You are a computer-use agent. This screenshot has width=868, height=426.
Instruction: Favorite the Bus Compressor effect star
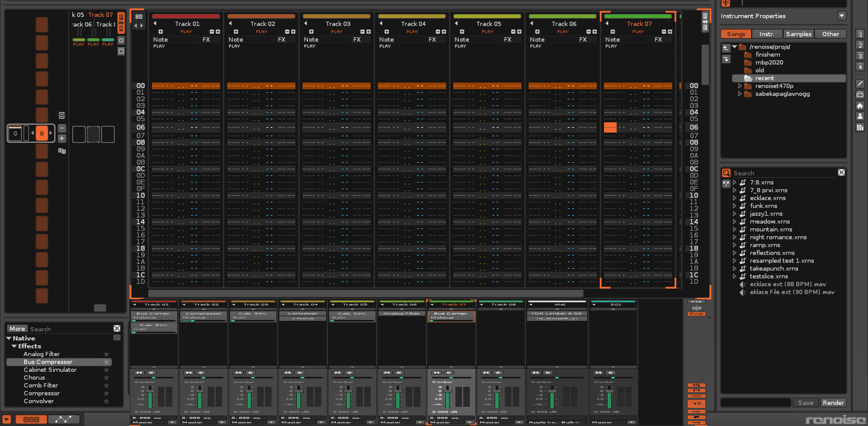pos(106,362)
